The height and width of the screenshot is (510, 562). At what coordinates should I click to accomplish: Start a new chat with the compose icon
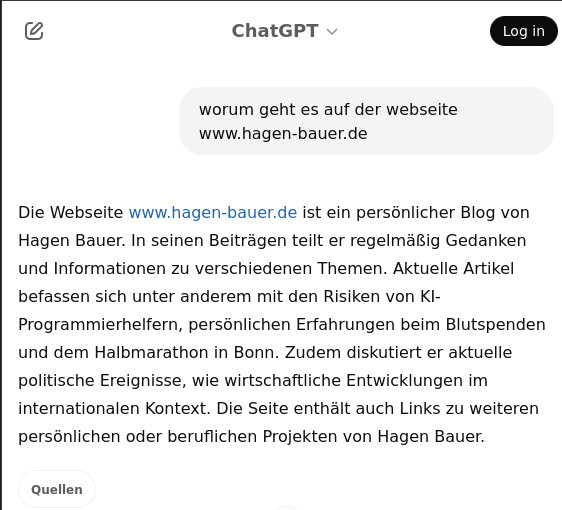click(x=34, y=31)
